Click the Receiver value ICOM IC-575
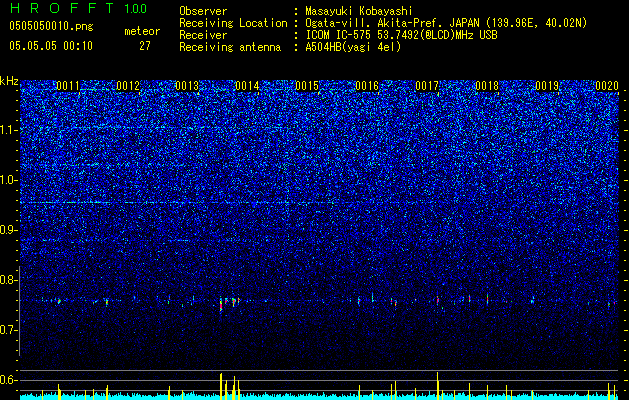This screenshot has width=629, height=400. (339, 35)
